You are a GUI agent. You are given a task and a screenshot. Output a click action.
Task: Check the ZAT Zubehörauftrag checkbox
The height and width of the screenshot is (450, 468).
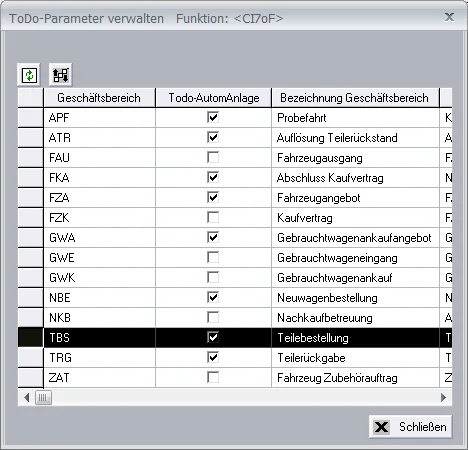click(213, 377)
